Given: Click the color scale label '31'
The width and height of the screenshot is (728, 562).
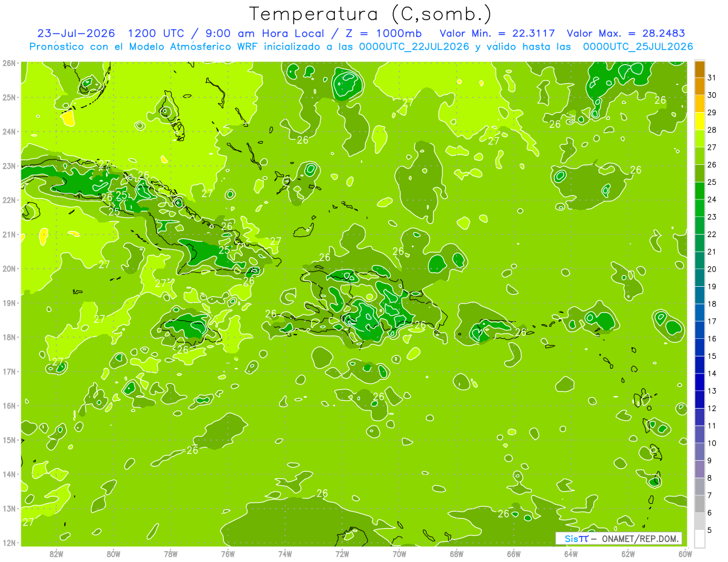Looking at the screenshot, I should pos(712,78).
